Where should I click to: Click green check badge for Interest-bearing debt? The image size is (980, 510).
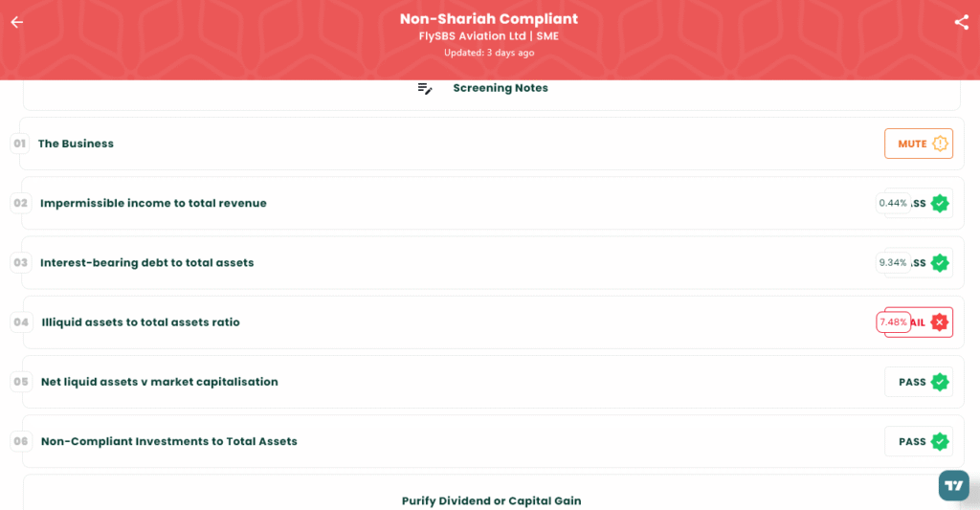click(x=940, y=263)
